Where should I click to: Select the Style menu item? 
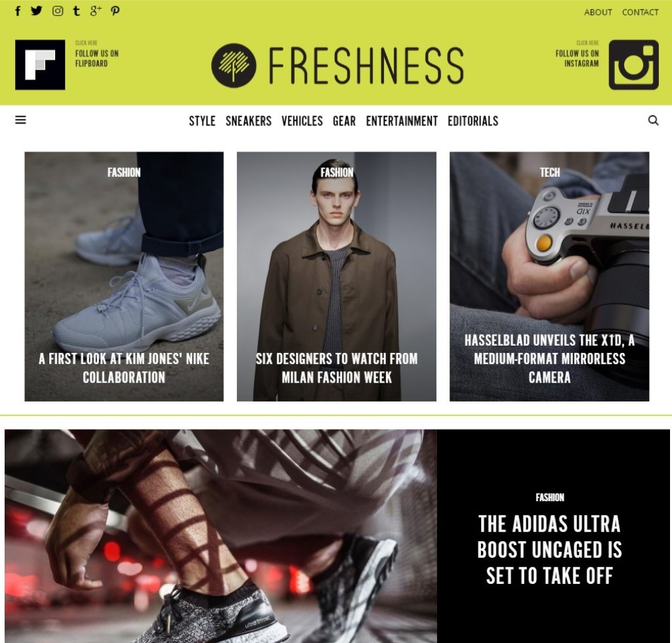pyautogui.click(x=202, y=121)
